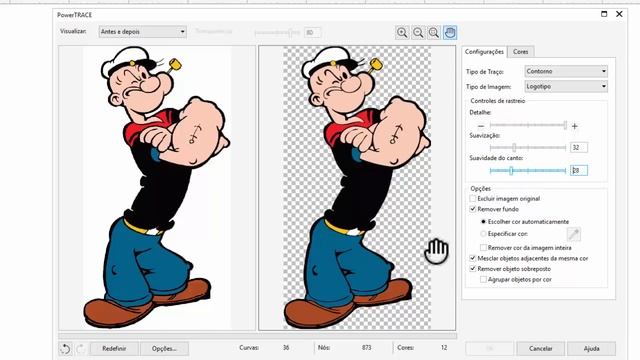Image resolution: width=640 pixels, height=360 pixels.
Task: Click the Ajuda button
Action: click(x=591, y=349)
